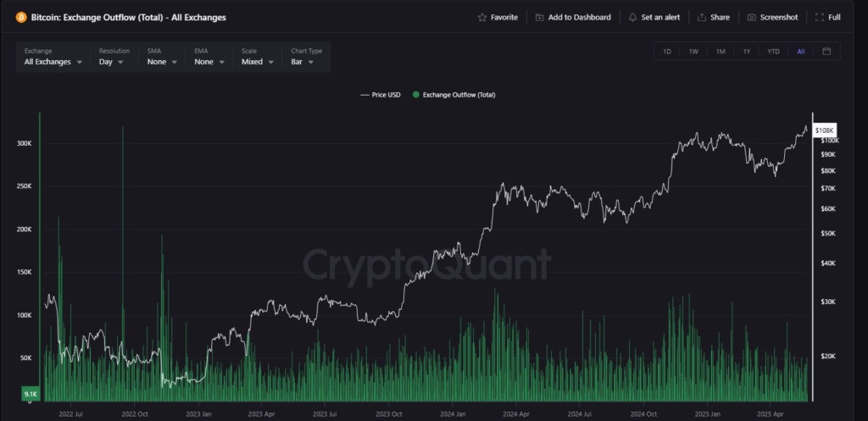The image size is (868, 421).
Task: Click the 2024 Jul date label
Action: 580,413
